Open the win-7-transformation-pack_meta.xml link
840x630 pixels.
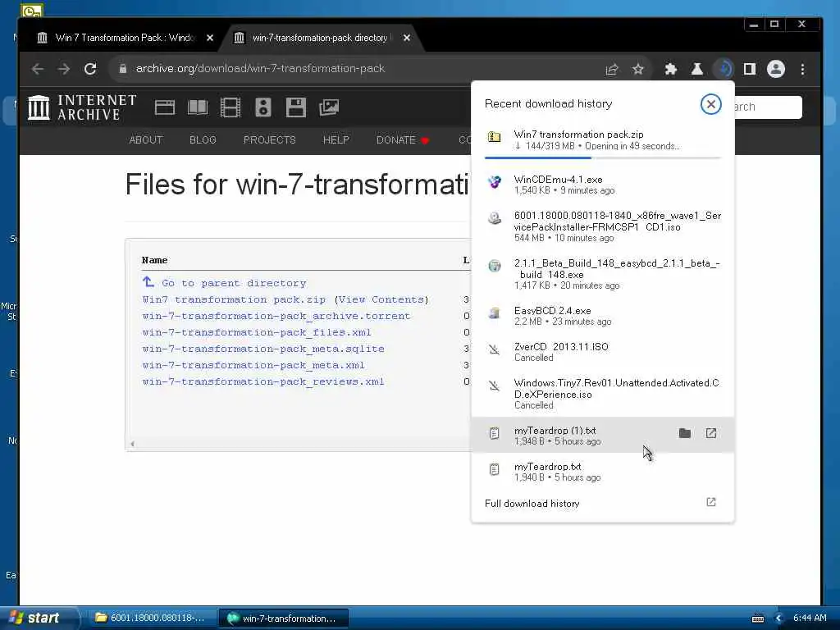tap(253, 365)
